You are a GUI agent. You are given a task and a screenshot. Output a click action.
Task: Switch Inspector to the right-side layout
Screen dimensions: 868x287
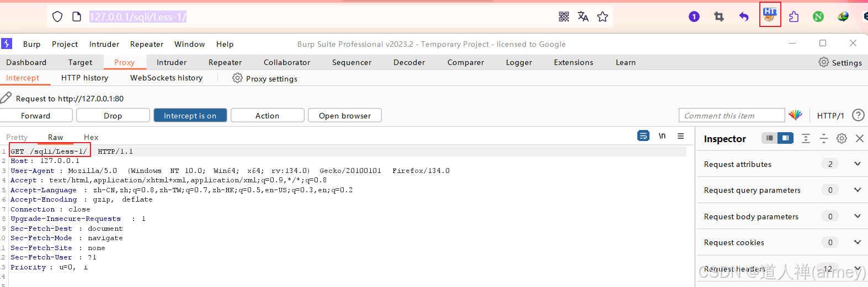(785, 138)
